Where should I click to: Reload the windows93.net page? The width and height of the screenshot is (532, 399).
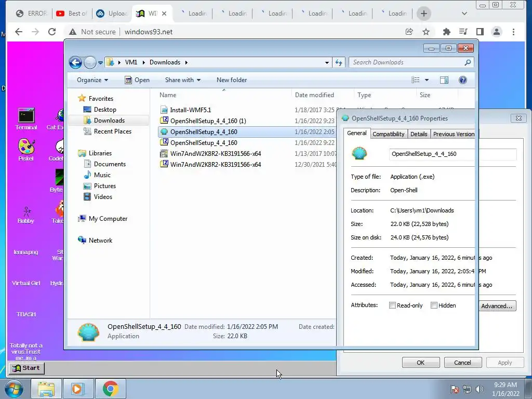click(x=52, y=32)
